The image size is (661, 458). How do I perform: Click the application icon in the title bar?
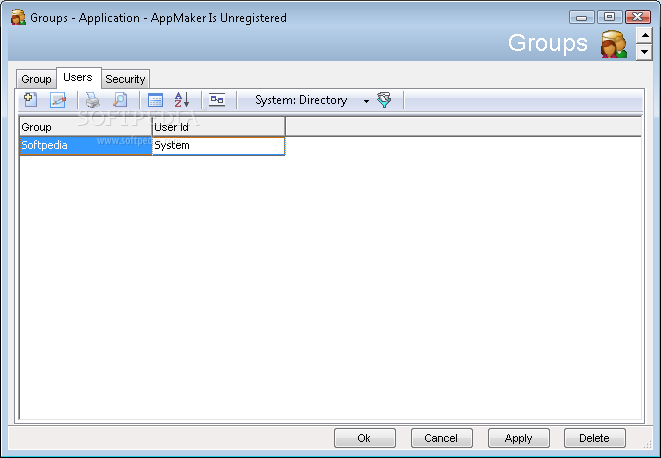tap(18, 18)
